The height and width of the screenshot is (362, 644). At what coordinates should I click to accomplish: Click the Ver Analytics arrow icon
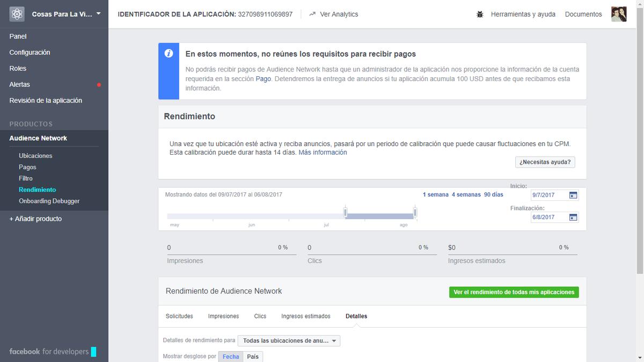(312, 14)
